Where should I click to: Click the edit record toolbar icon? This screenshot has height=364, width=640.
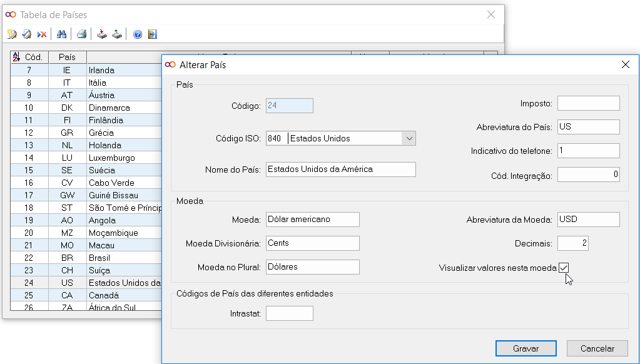(x=27, y=34)
